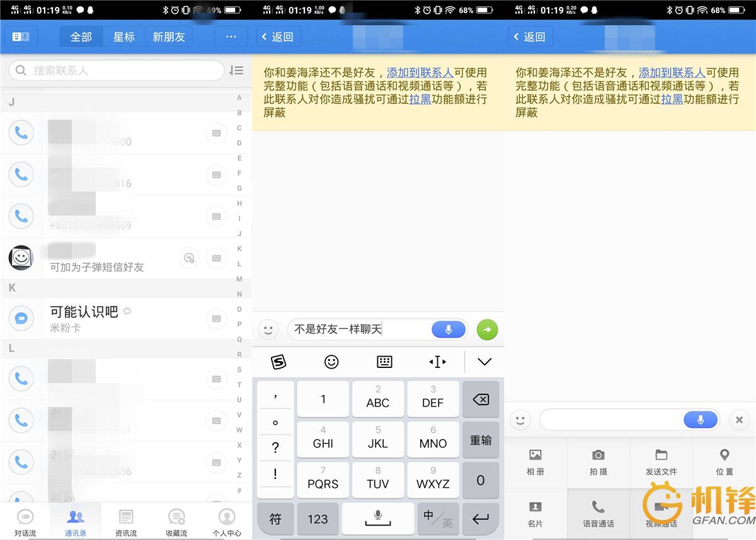
Task: Switch to the 星标 tab
Action: pyautogui.click(x=123, y=37)
